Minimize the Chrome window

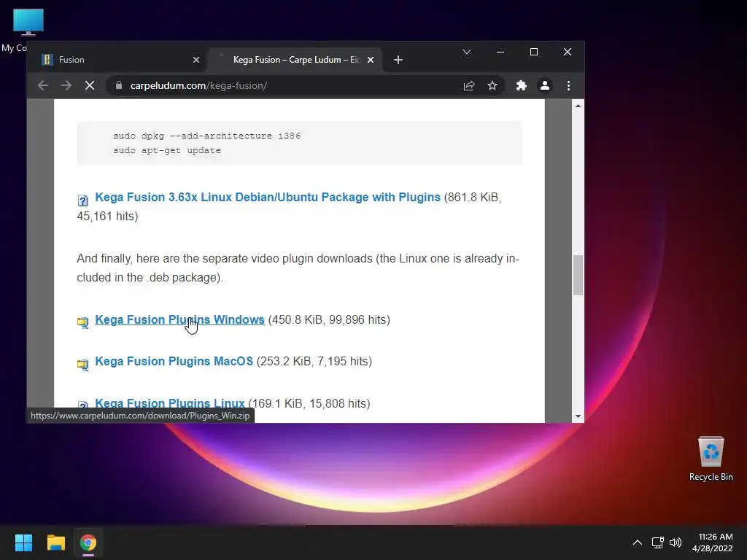[x=500, y=52]
